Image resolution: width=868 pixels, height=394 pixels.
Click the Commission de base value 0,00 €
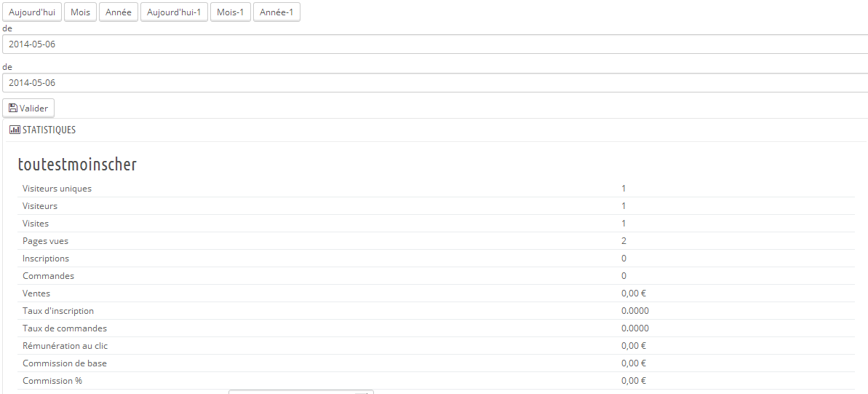634,363
